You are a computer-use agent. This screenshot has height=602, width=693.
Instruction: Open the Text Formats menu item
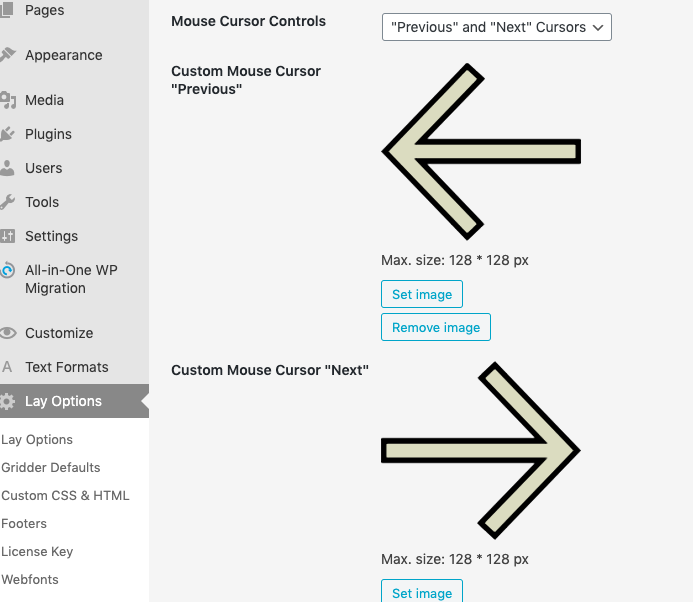point(66,367)
